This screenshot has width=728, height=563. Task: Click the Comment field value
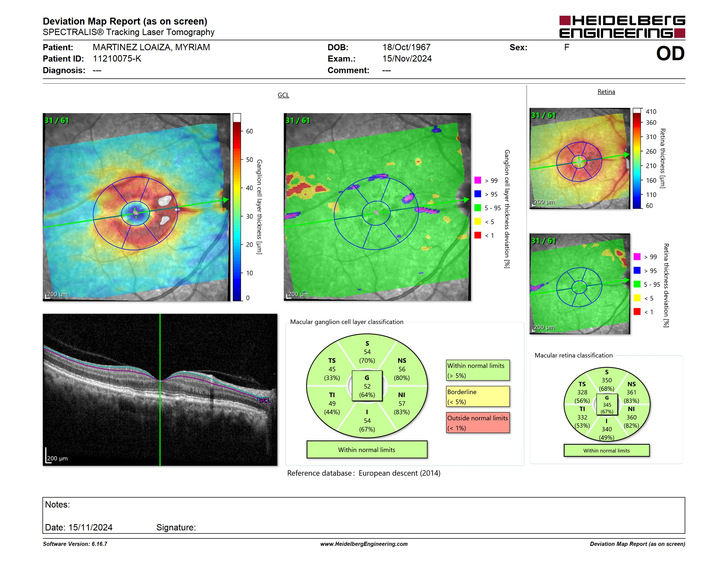click(x=387, y=70)
